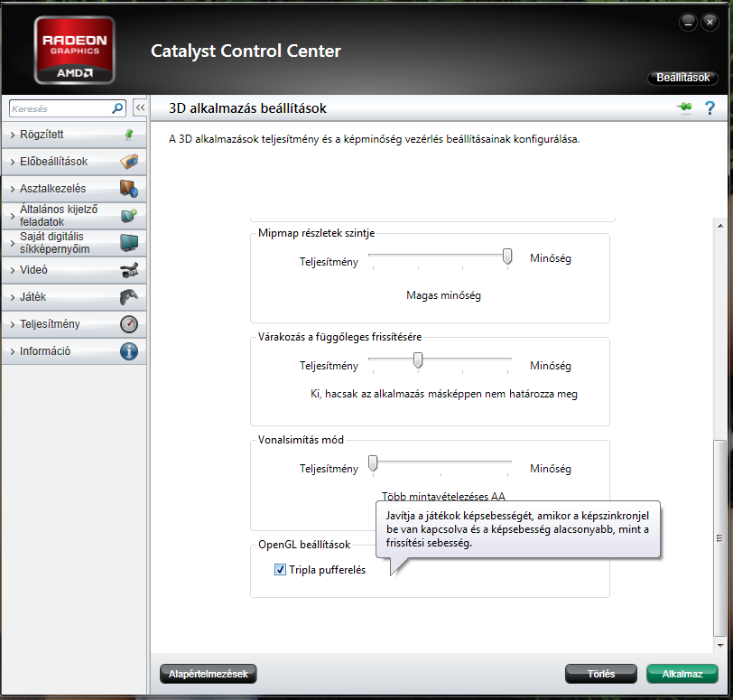Open the Teljesítmény sidebar menu entry
The image size is (733, 700).
74,324
